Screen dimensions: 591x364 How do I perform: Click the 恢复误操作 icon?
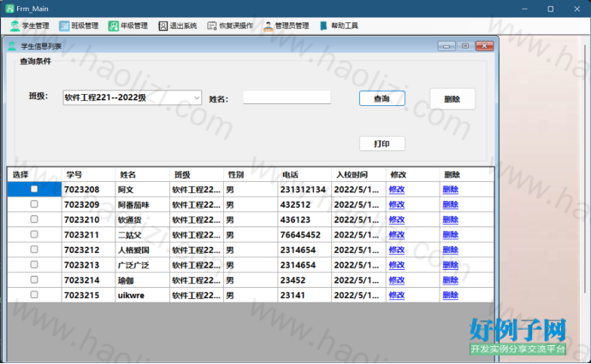[212, 26]
